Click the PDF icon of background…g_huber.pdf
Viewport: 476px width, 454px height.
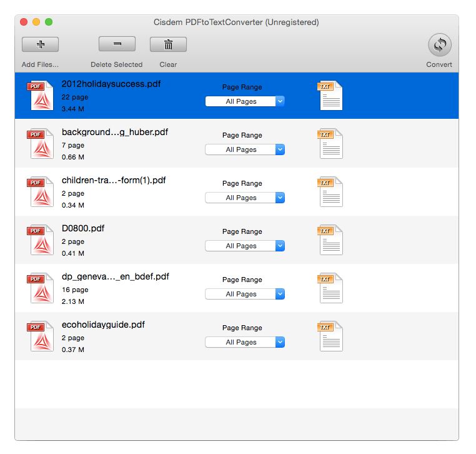(41, 144)
